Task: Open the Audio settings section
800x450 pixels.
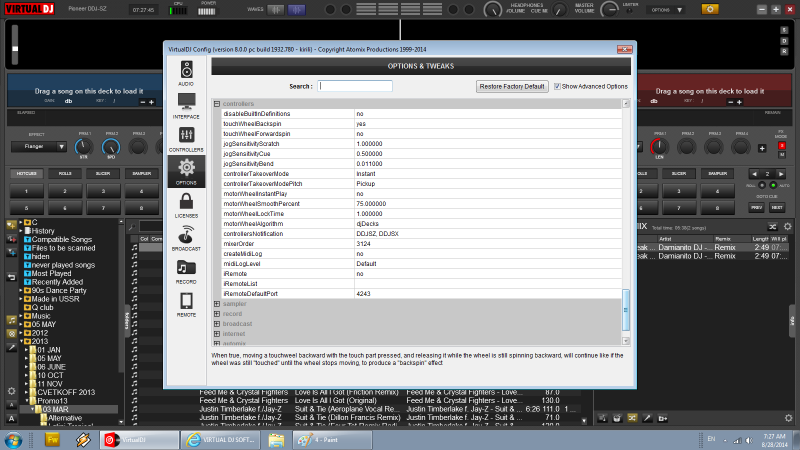Action: point(186,73)
